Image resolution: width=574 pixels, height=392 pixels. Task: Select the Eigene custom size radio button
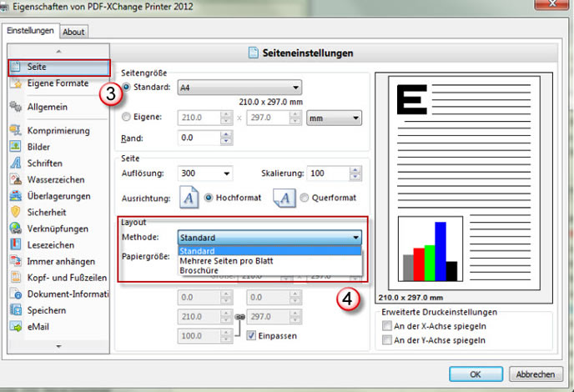tap(126, 117)
